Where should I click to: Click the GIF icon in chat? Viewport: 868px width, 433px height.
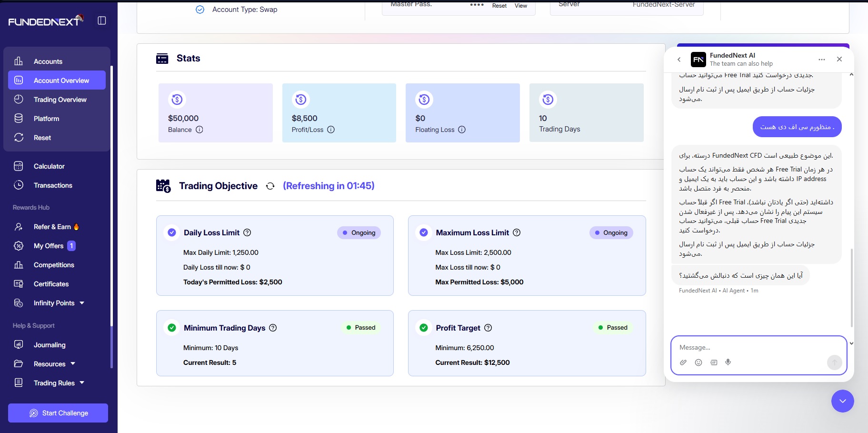[713, 363]
